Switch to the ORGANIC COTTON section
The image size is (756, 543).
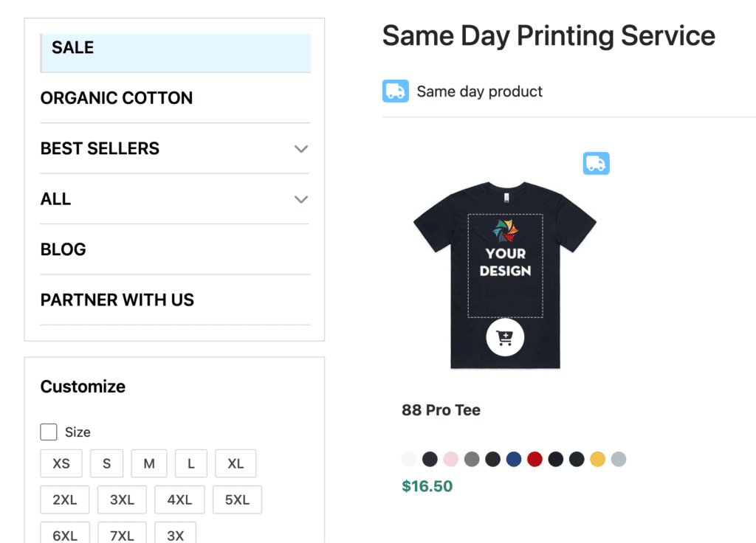tap(116, 97)
